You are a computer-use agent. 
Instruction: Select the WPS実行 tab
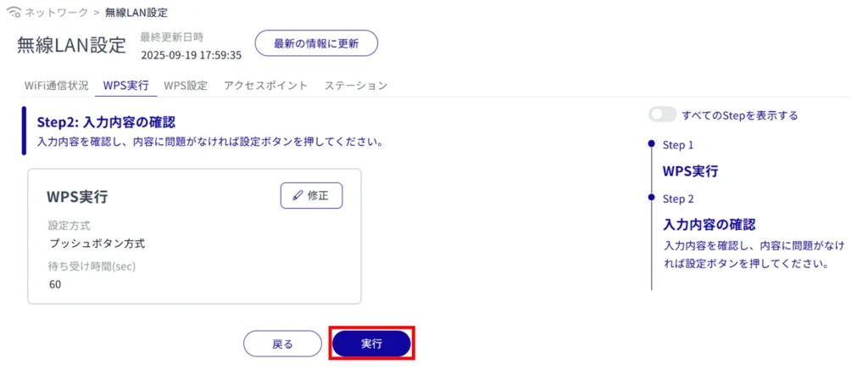click(x=125, y=86)
